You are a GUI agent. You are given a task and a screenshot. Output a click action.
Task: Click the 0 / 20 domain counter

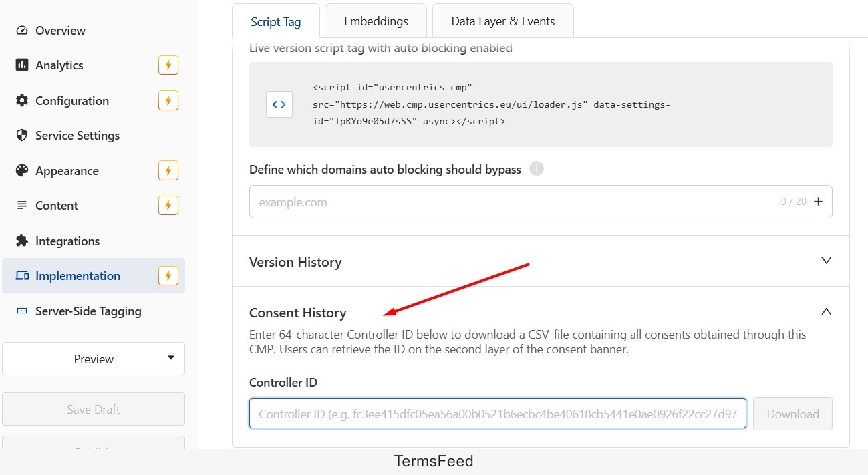(794, 202)
